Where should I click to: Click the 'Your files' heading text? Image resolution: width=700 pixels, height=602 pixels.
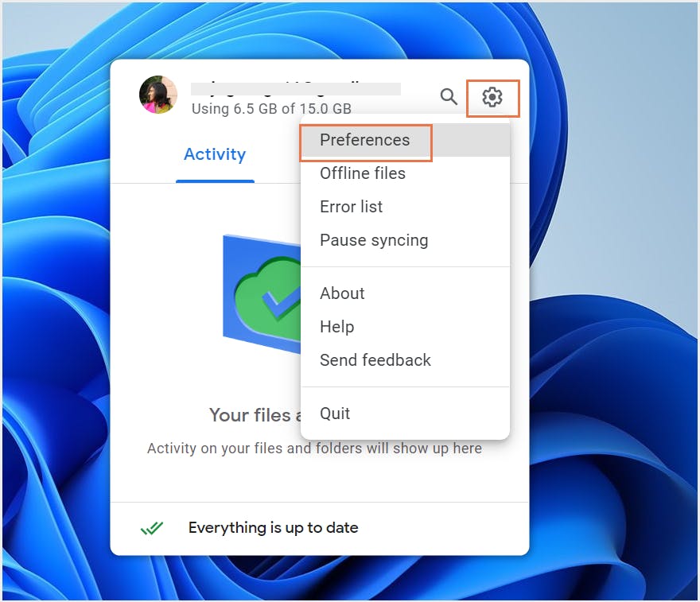click(x=250, y=415)
